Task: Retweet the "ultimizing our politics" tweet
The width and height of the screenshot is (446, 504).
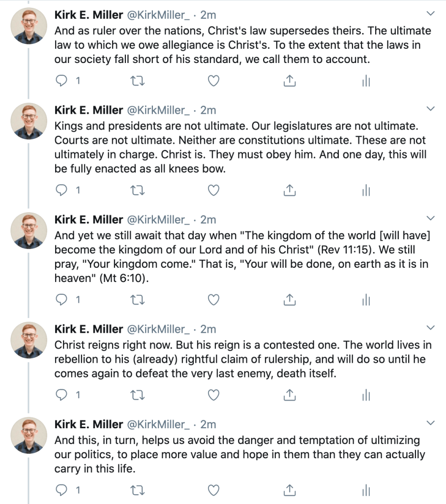Action: 138,490
